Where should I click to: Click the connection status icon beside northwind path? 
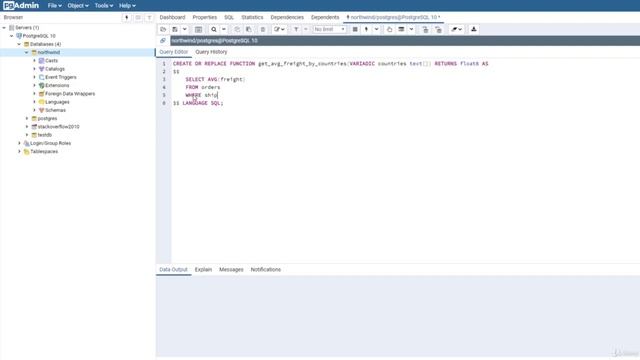[163, 41]
